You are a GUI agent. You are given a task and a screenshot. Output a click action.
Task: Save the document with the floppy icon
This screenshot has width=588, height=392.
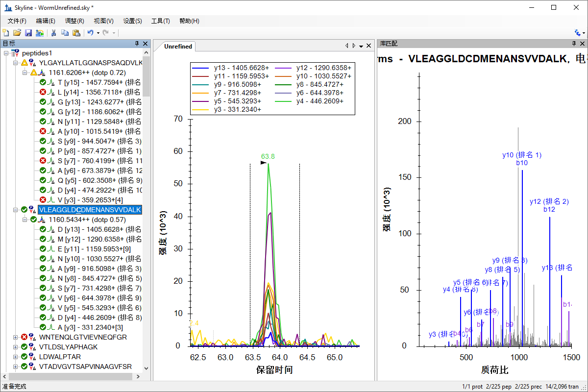point(28,33)
